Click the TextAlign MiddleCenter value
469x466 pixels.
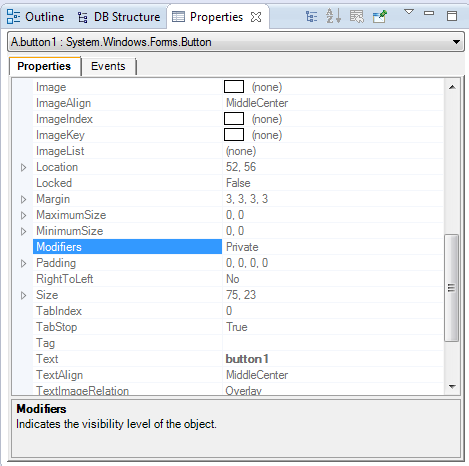(x=257, y=375)
